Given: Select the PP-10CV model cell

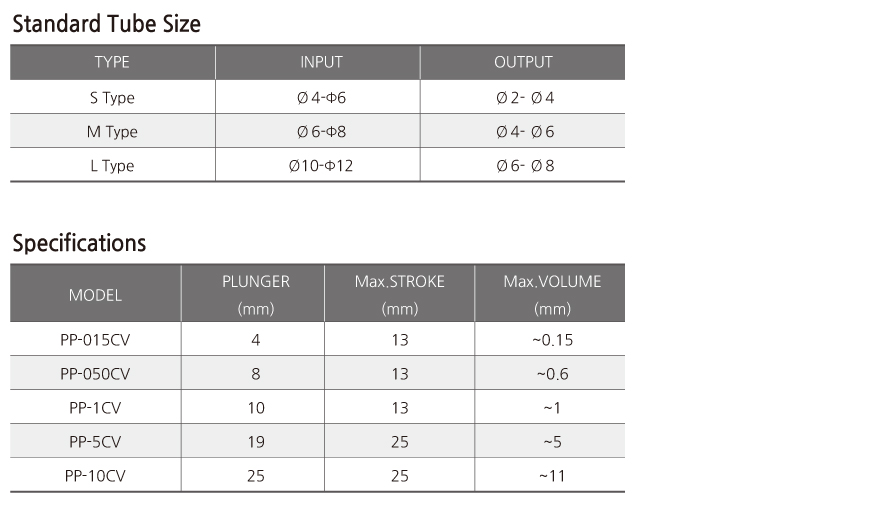Looking at the screenshot, I should click(x=95, y=476).
